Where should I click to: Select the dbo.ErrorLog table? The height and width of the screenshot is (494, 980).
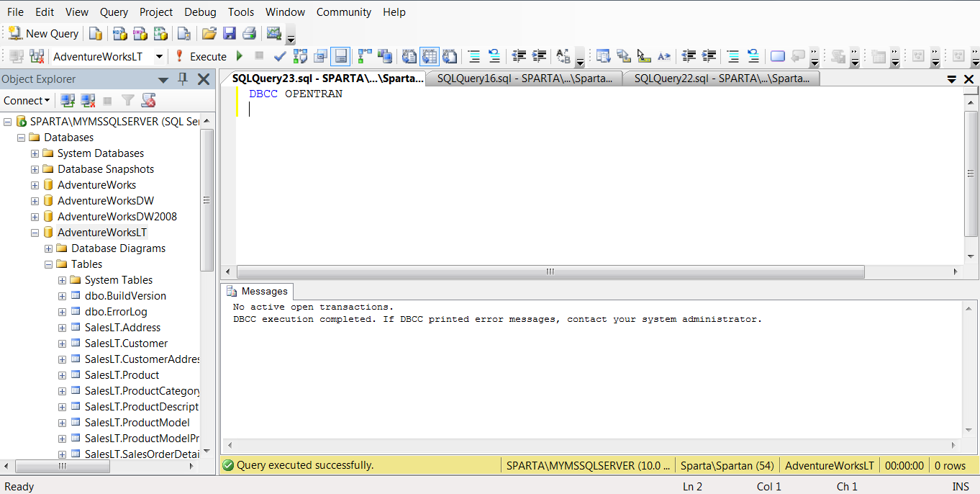pyautogui.click(x=115, y=312)
